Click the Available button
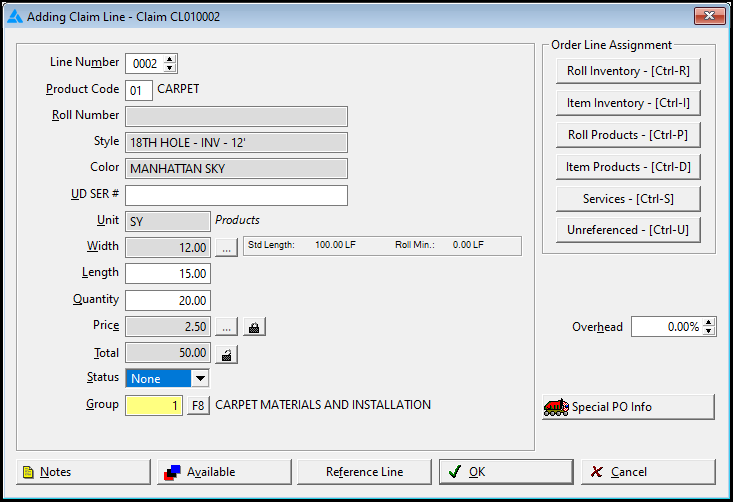733x502 pixels. click(224, 472)
